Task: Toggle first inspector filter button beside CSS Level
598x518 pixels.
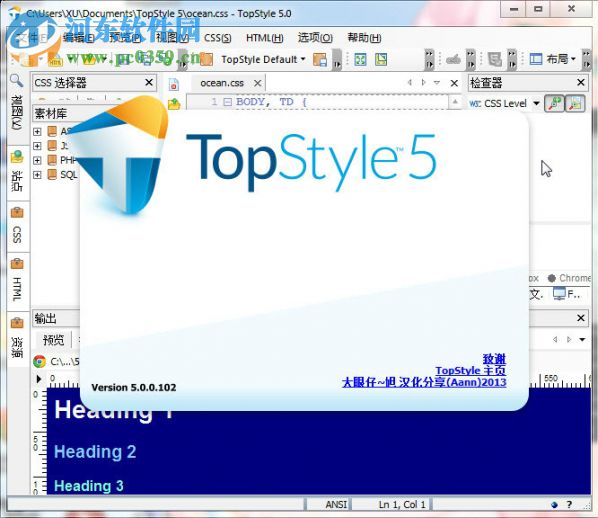Action: point(555,103)
